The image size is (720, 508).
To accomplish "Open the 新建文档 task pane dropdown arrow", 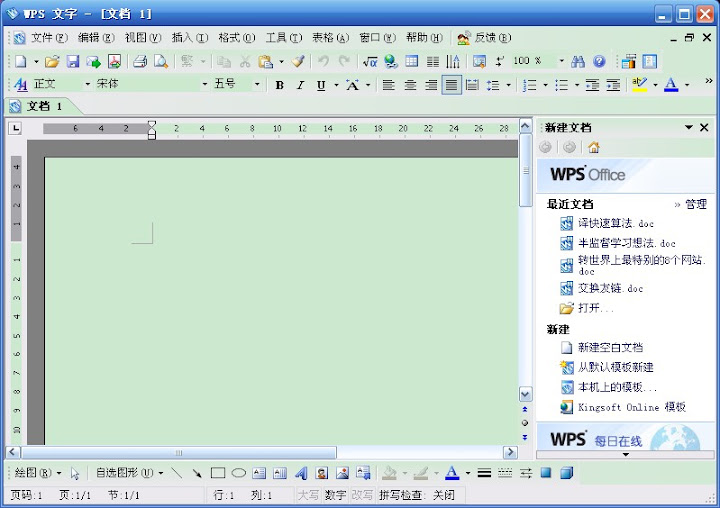I will point(689,127).
